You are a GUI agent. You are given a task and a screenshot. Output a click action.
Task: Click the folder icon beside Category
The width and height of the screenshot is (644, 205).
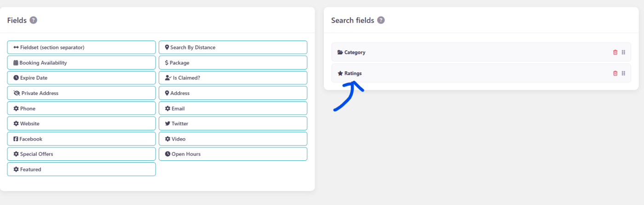(x=340, y=53)
